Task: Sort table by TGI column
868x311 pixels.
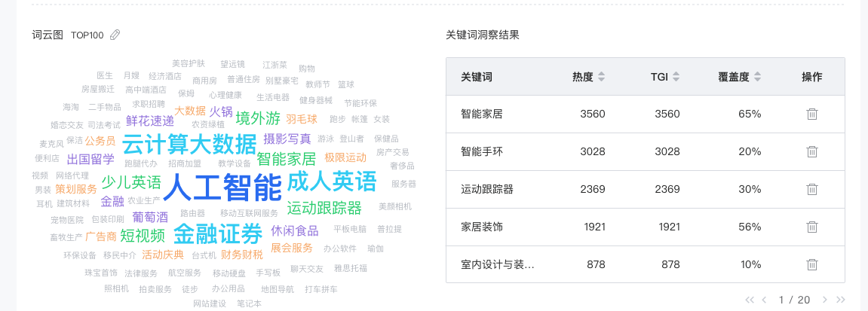Action: (676, 77)
